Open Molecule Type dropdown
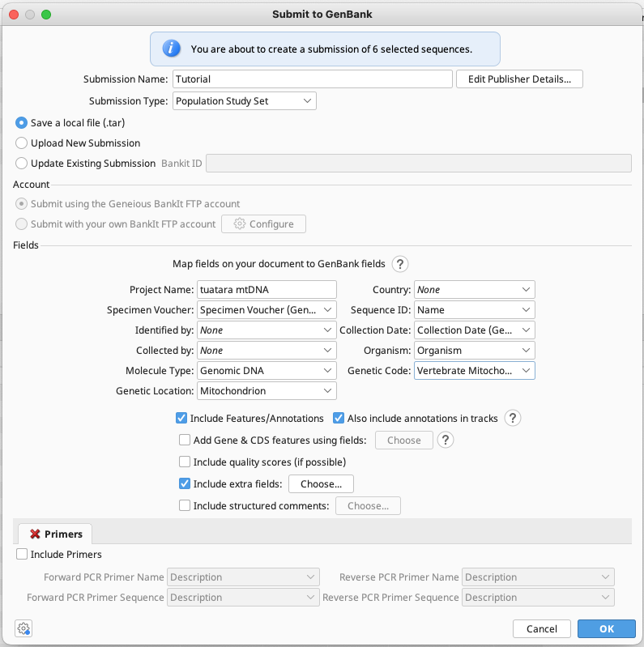Viewport: 644px width, 647px height. (267, 371)
